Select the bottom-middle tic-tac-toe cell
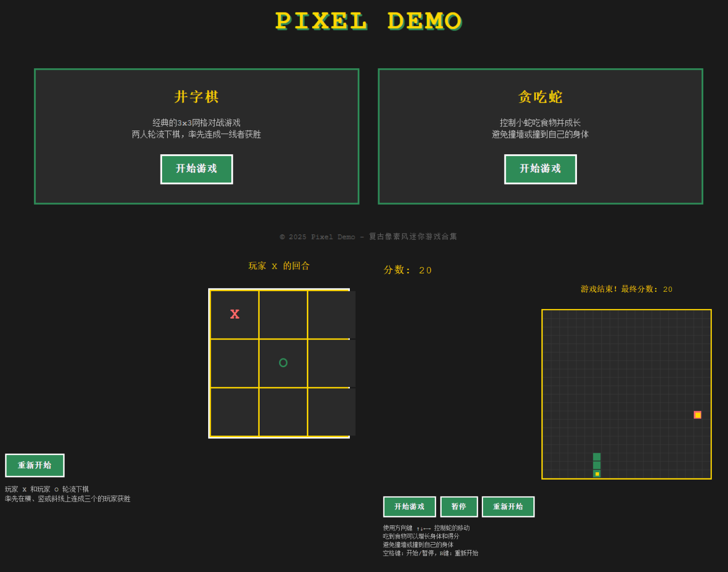Screen dimensions: 728x572 tap(283, 411)
